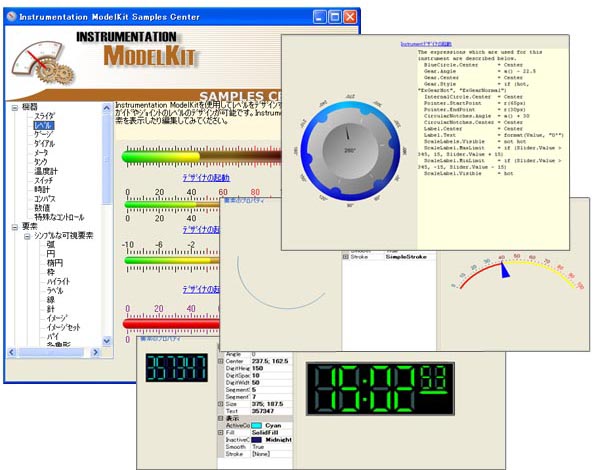Click the Smooth property value True
This screenshot has width=600, height=470.
pos(272,447)
